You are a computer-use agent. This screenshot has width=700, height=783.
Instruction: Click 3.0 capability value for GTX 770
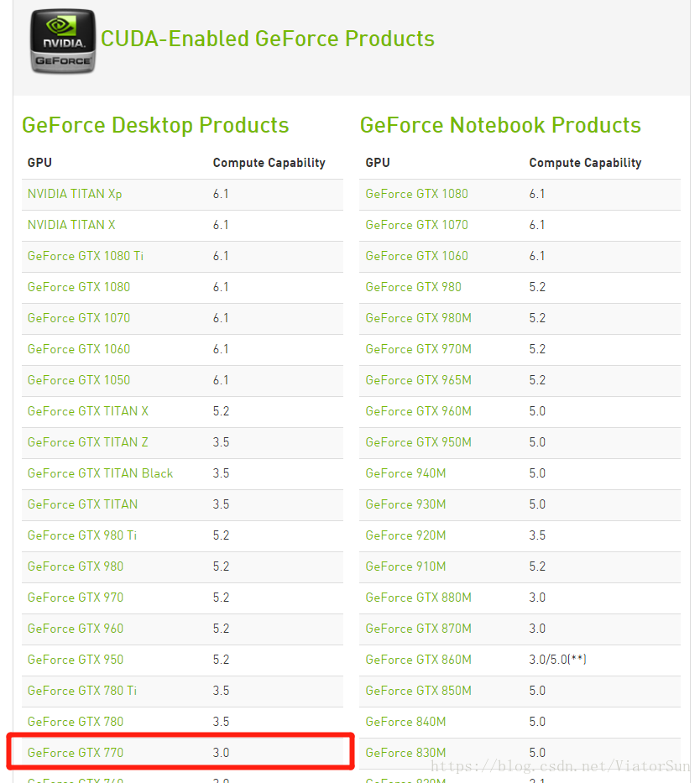point(221,752)
